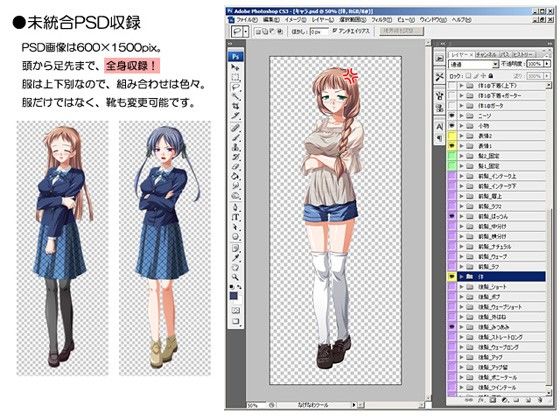Open the Paragraph panel from the dock
Screen dimensions: 560x420
(x=440, y=138)
